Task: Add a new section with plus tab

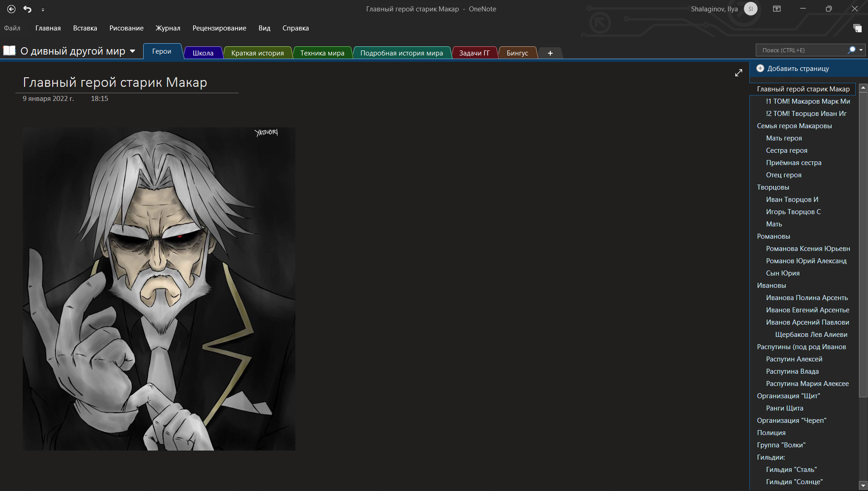Action: point(550,53)
